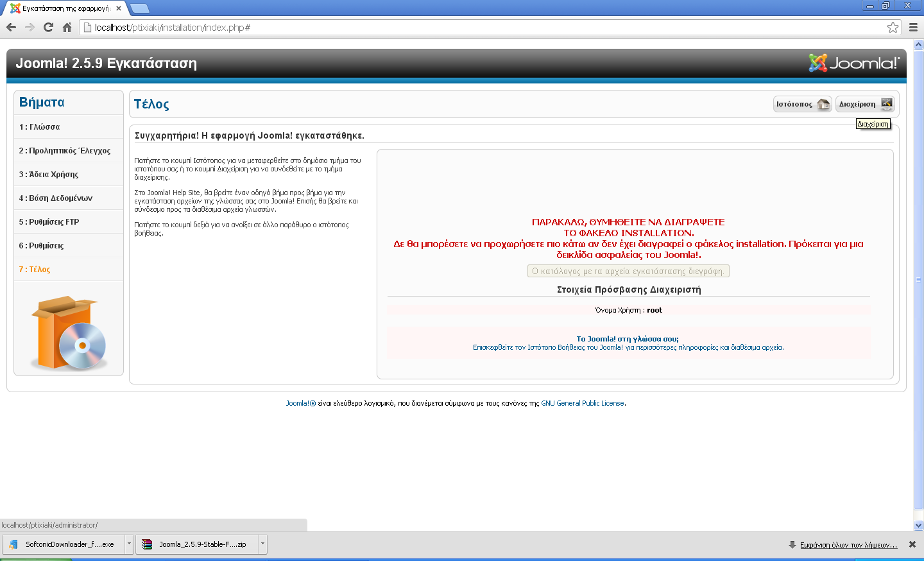Close the current browser tab
This screenshot has height=561, width=924.
pos(119,8)
